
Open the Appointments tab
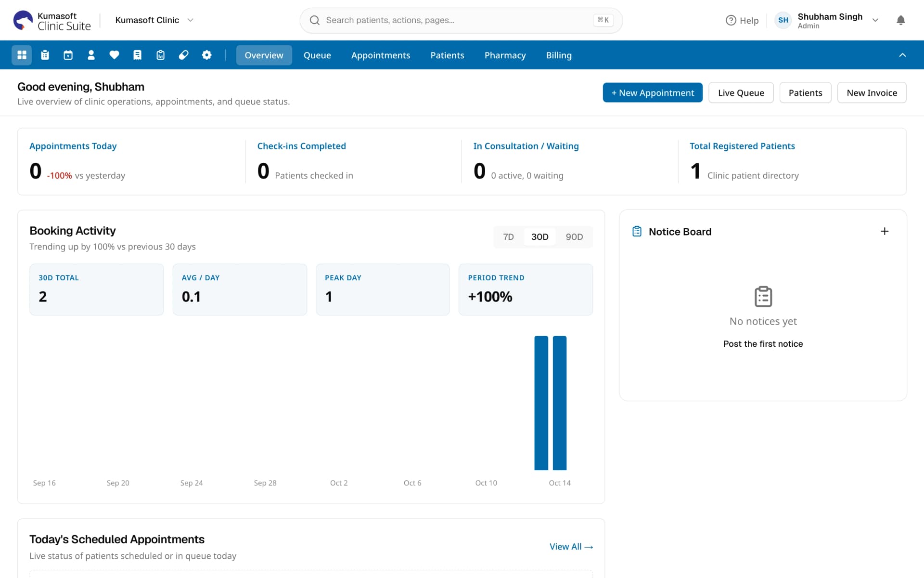pos(380,55)
